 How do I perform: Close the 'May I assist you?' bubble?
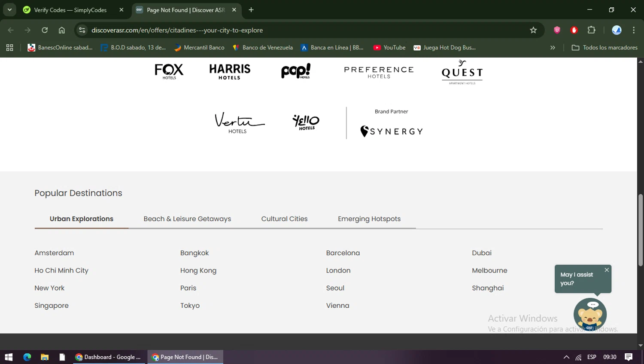(x=607, y=270)
